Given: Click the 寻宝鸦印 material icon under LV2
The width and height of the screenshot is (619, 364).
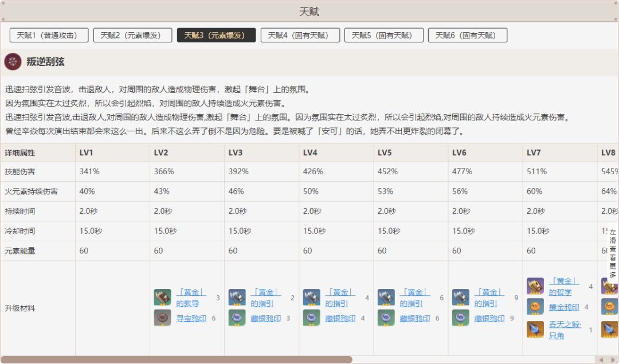Looking at the screenshot, I should tap(162, 318).
